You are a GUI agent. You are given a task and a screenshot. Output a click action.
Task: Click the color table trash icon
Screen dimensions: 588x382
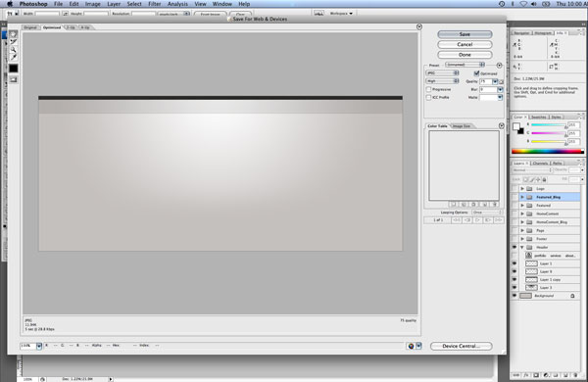click(x=494, y=205)
